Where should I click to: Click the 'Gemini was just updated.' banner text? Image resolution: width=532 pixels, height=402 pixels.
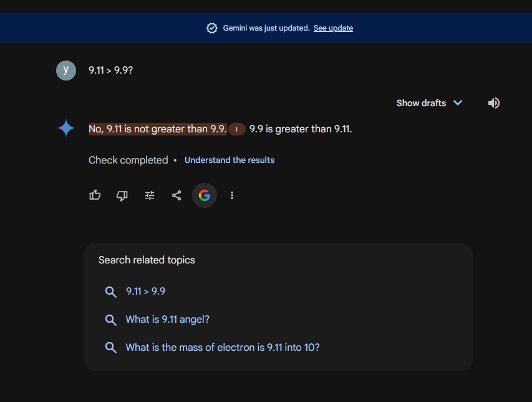[266, 28]
